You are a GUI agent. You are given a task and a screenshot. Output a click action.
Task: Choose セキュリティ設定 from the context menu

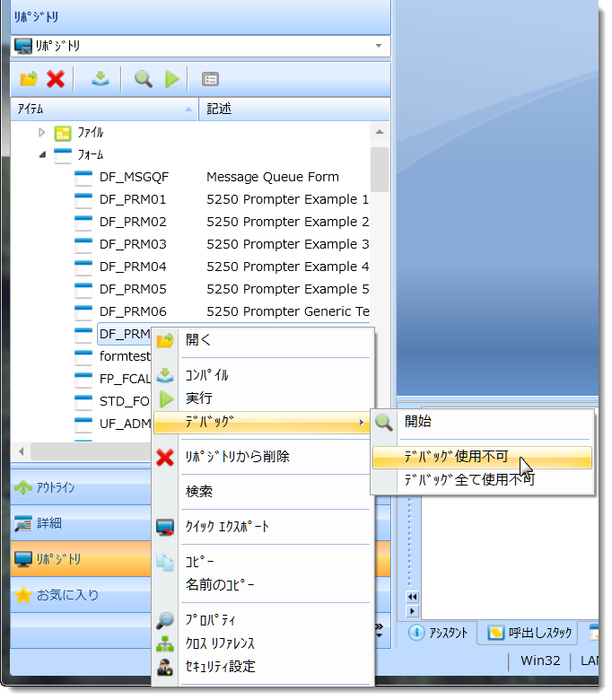263,667
